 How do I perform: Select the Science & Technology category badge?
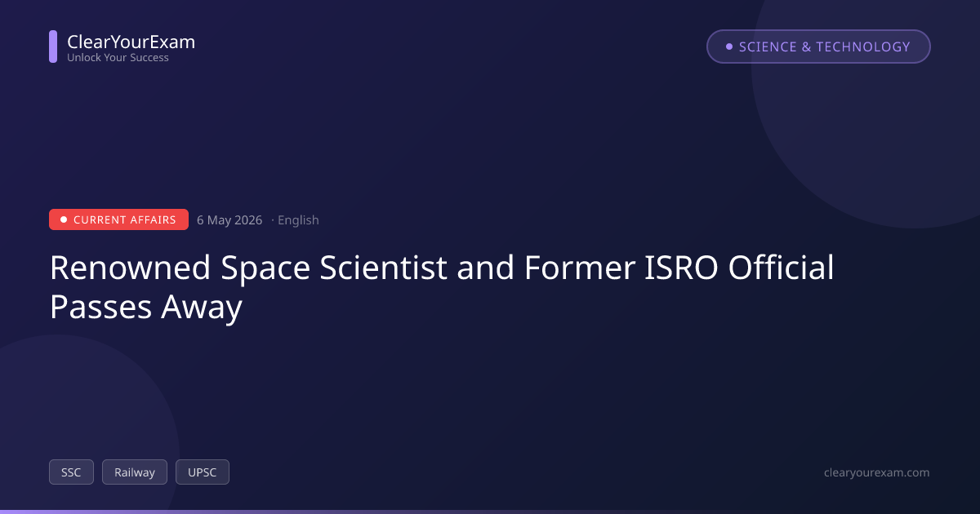pos(818,47)
